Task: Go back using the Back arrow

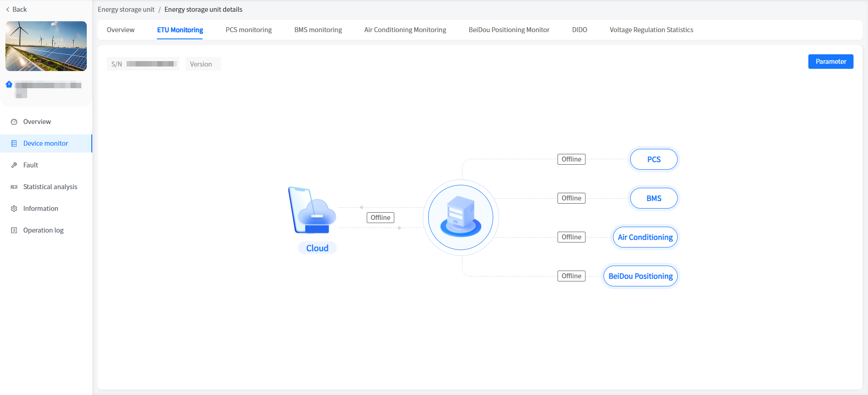Action: (x=16, y=10)
